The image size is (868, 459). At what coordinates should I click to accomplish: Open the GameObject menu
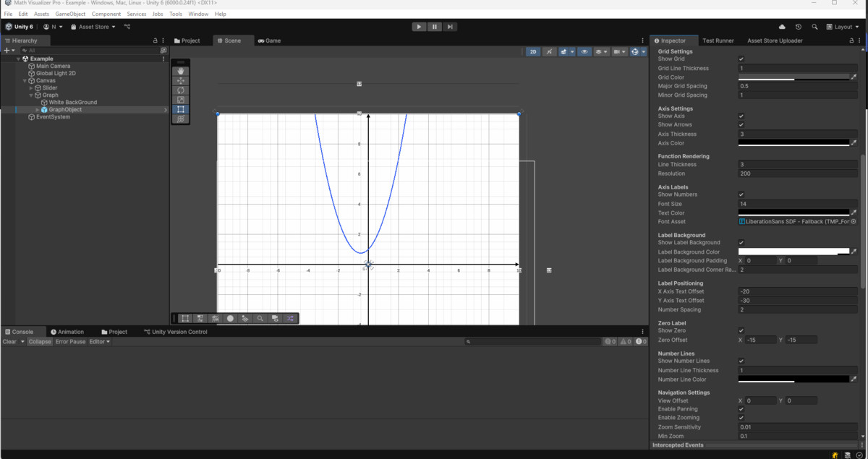coord(70,14)
